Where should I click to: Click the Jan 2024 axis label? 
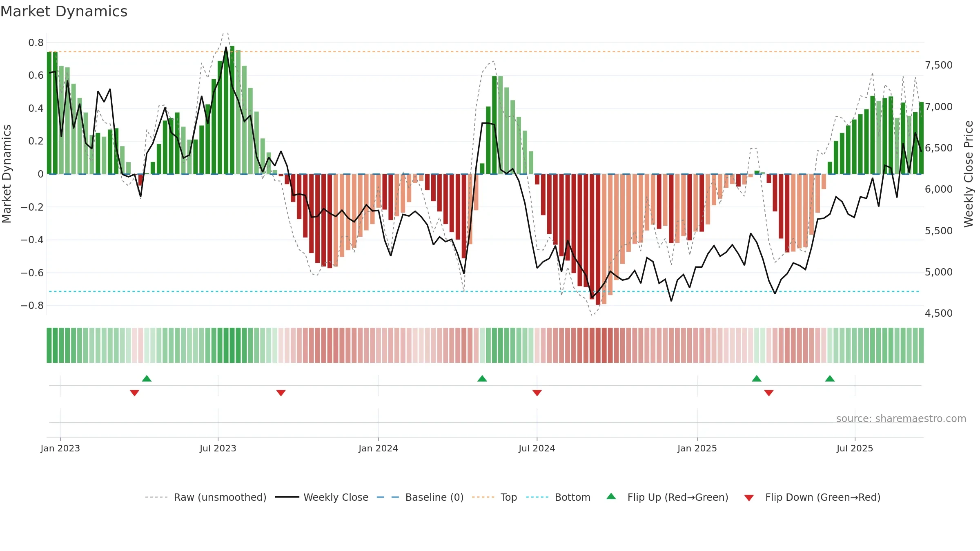point(379,448)
